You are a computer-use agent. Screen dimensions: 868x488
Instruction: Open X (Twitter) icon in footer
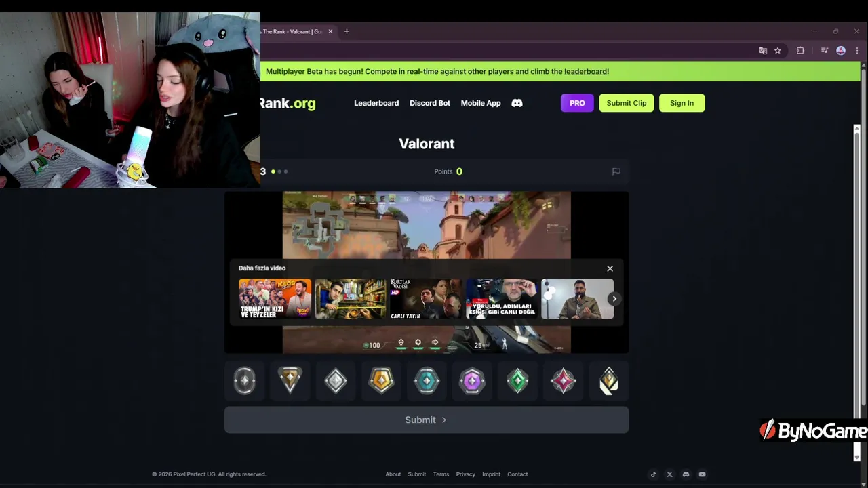pos(669,474)
